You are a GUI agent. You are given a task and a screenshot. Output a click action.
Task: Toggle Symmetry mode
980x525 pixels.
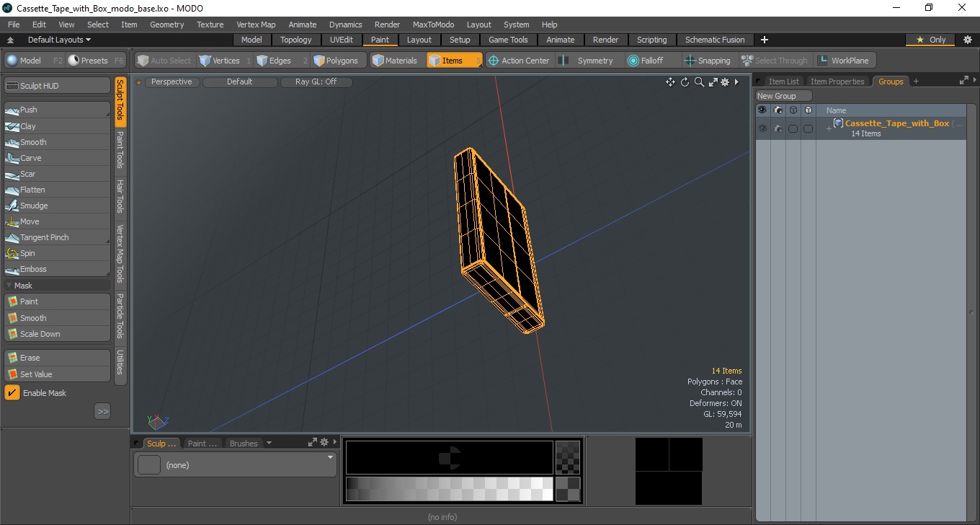click(587, 61)
